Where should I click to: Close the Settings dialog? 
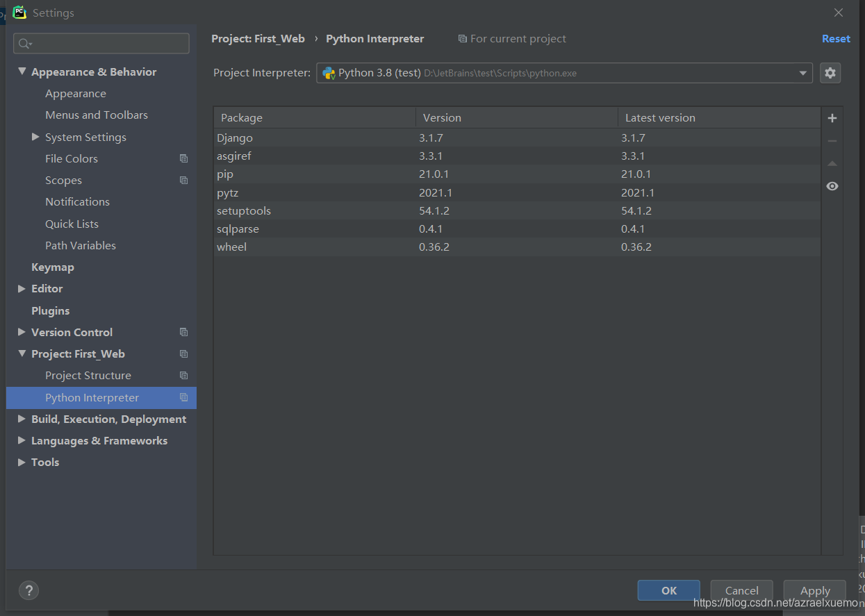pyautogui.click(x=839, y=13)
